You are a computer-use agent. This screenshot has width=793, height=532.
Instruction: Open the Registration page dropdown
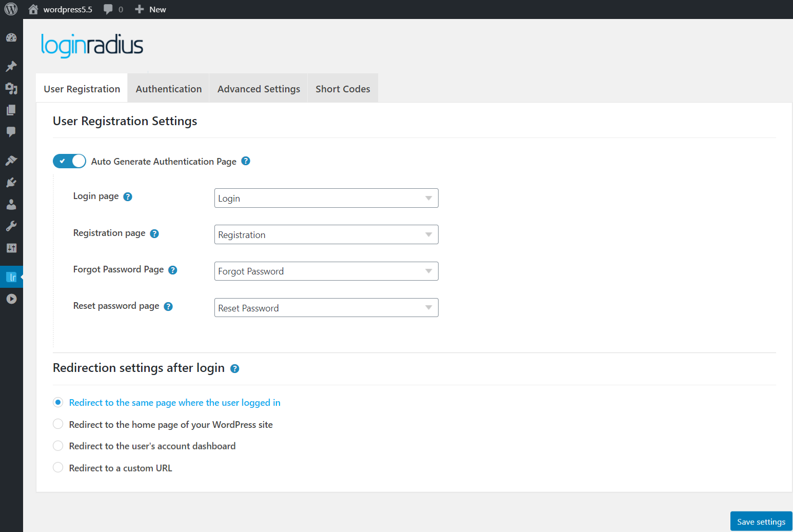point(326,234)
